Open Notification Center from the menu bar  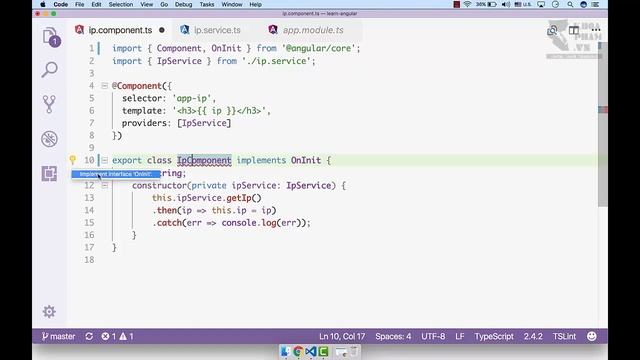click(596, 4)
